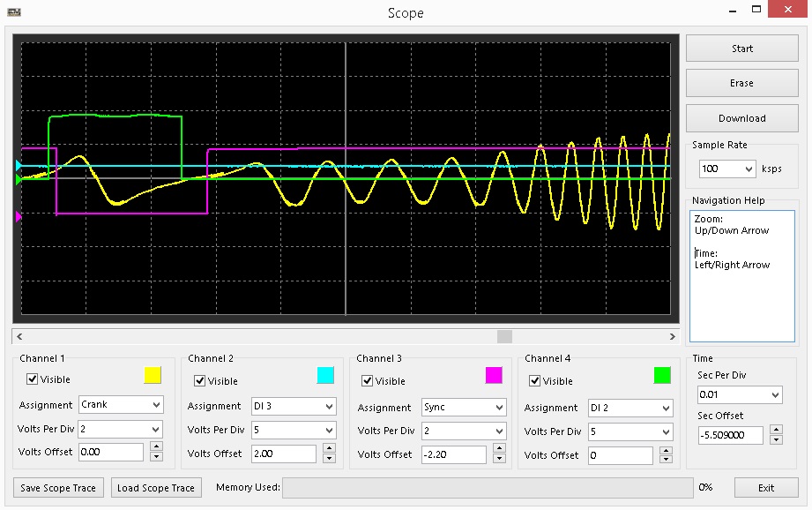Open Channel 1 Assignment dropdown (Crank)

point(121,404)
